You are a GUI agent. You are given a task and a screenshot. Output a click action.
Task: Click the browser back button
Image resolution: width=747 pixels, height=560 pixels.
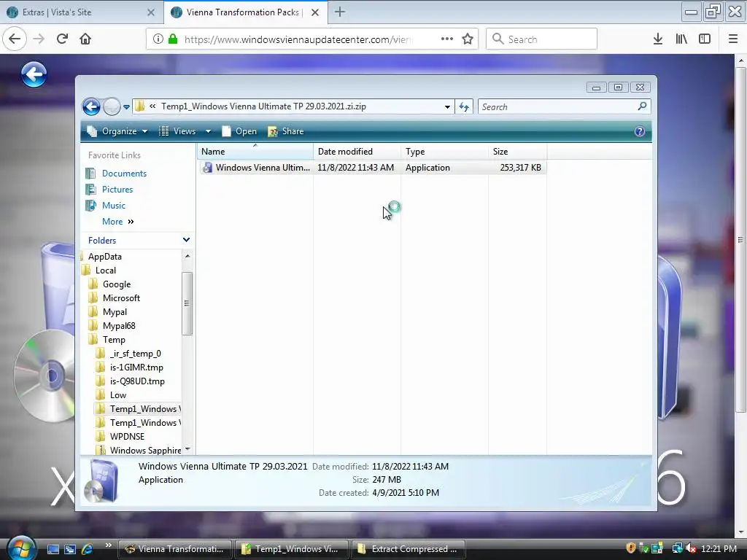point(15,39)
